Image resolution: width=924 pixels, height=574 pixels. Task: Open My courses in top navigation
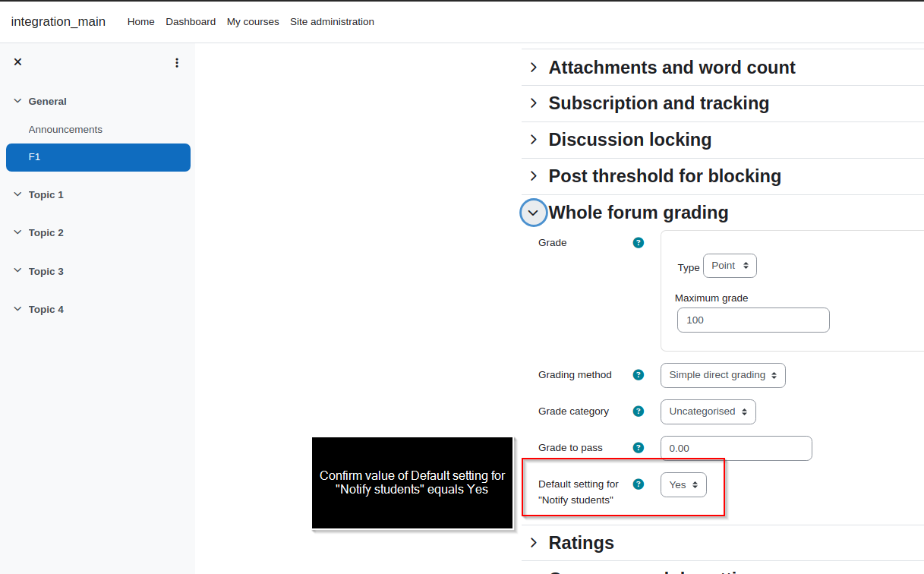point(253,22)
